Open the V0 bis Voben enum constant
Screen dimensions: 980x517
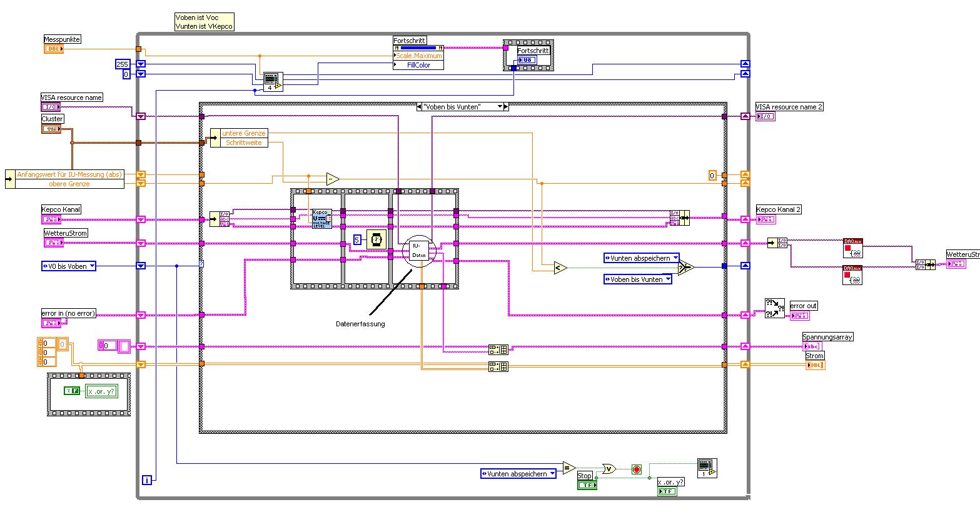(x=69, y=266)
